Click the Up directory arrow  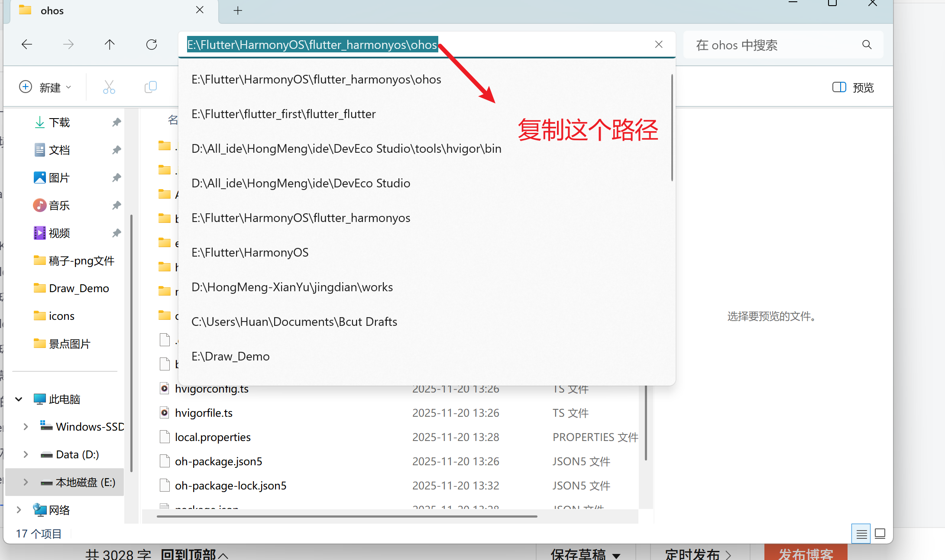(x=110, y=45)
